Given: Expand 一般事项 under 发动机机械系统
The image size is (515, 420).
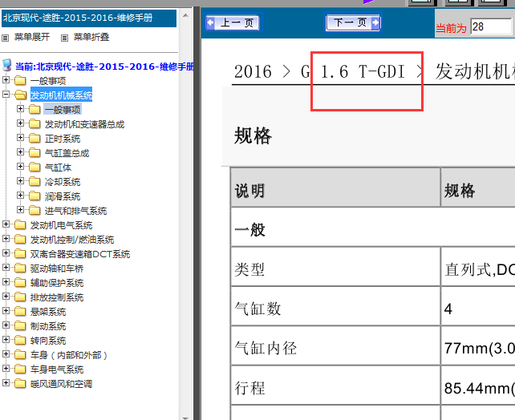Looking at the screenshot, I should coord(20,109).
